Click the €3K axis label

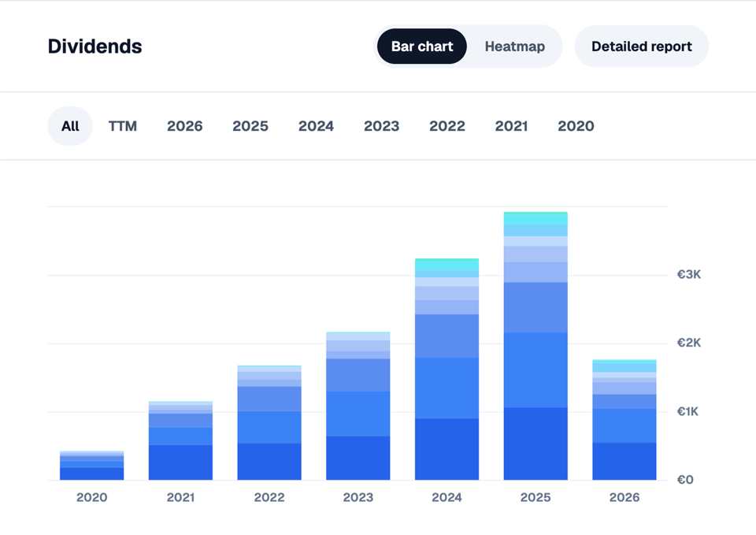[x=689, y=274]
